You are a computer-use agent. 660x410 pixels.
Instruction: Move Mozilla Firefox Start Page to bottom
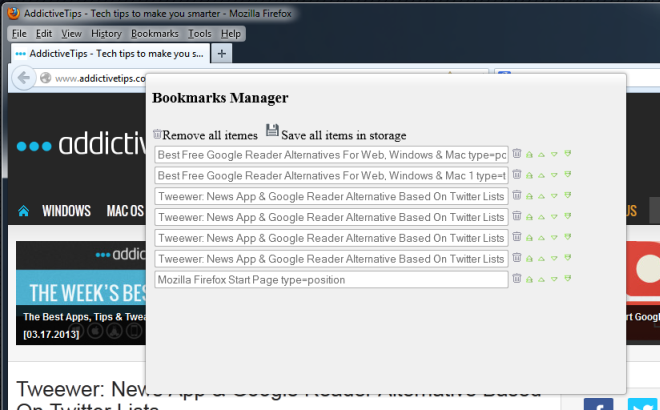click(x=567, y=278)
